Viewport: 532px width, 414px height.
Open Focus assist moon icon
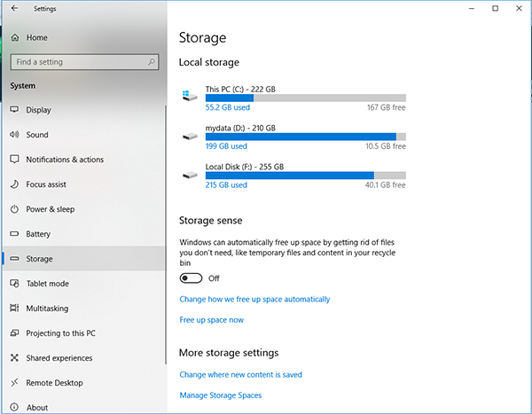(15, 184)
